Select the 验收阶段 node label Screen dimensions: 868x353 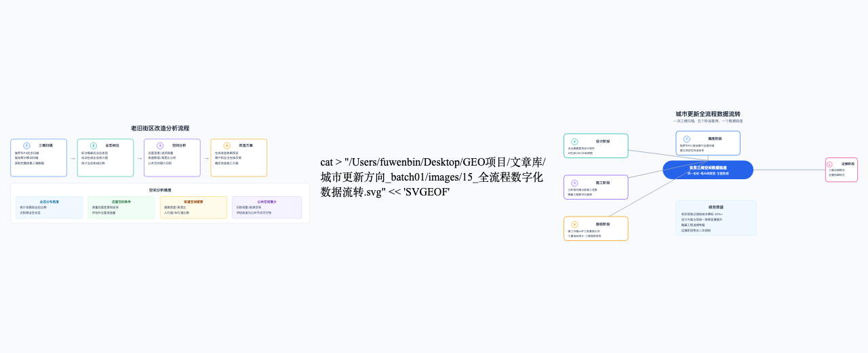[x=603, y=224]
